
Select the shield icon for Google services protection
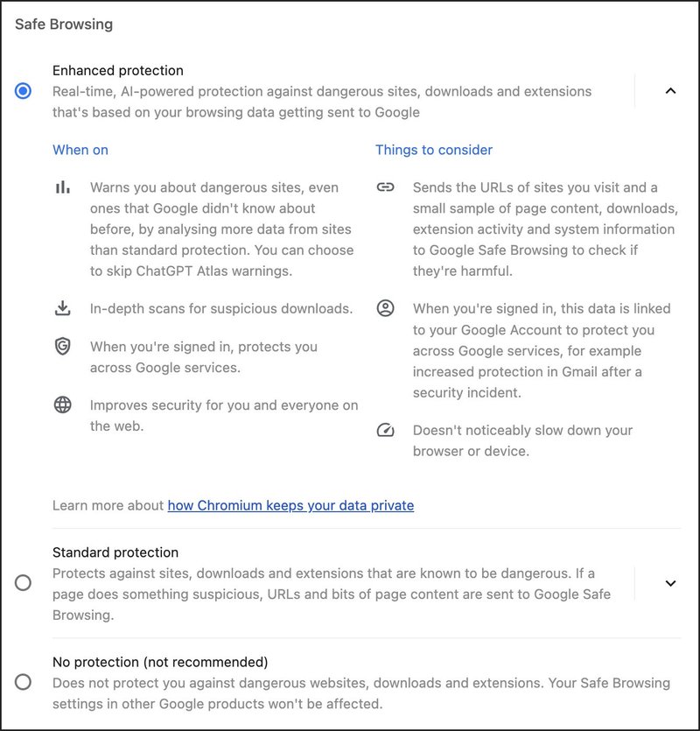coord(61,347)
